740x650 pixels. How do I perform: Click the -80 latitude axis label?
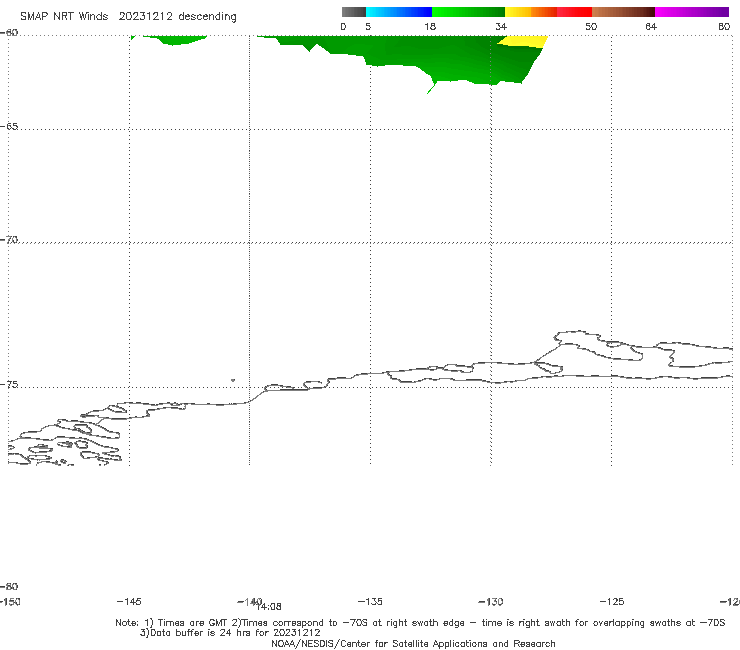[9, 587]
